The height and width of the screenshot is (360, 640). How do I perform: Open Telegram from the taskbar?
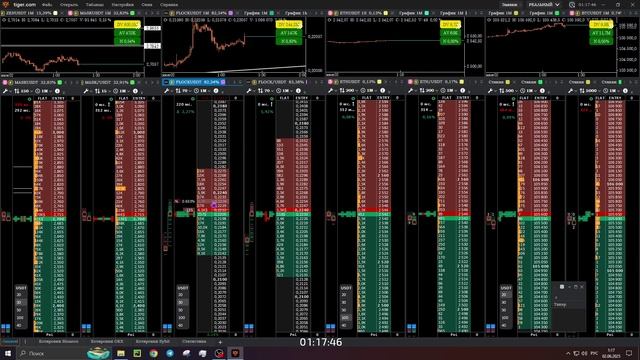(170, 353)
